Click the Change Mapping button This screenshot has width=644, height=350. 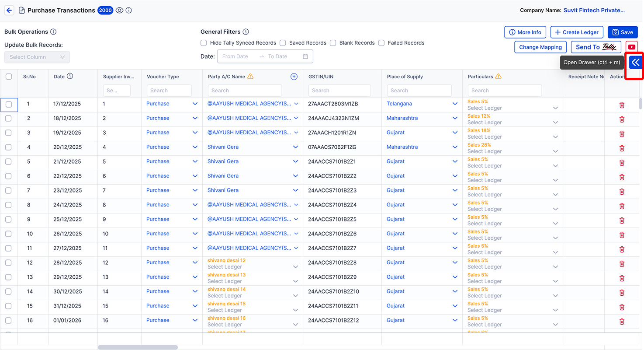pyautogui.click(x=540, y=47)
